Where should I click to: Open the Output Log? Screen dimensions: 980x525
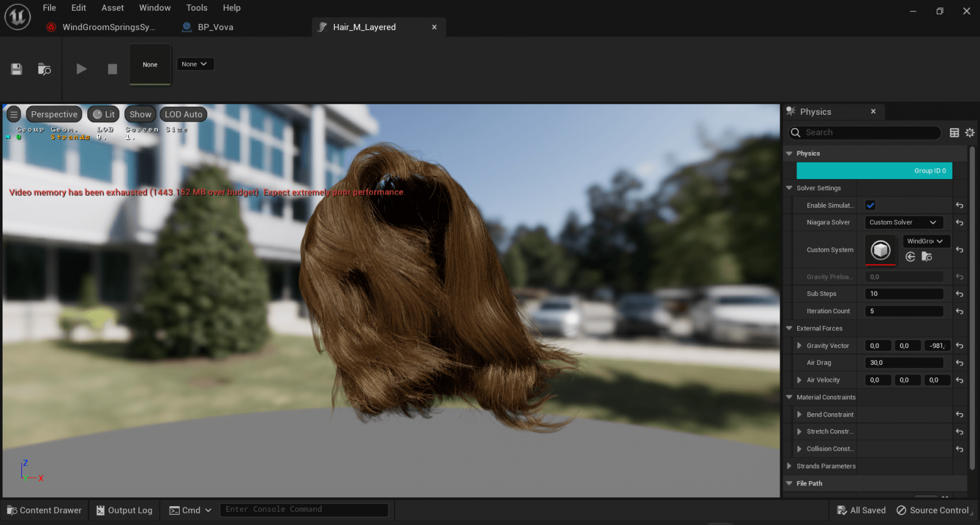click(x=124, y=510)
